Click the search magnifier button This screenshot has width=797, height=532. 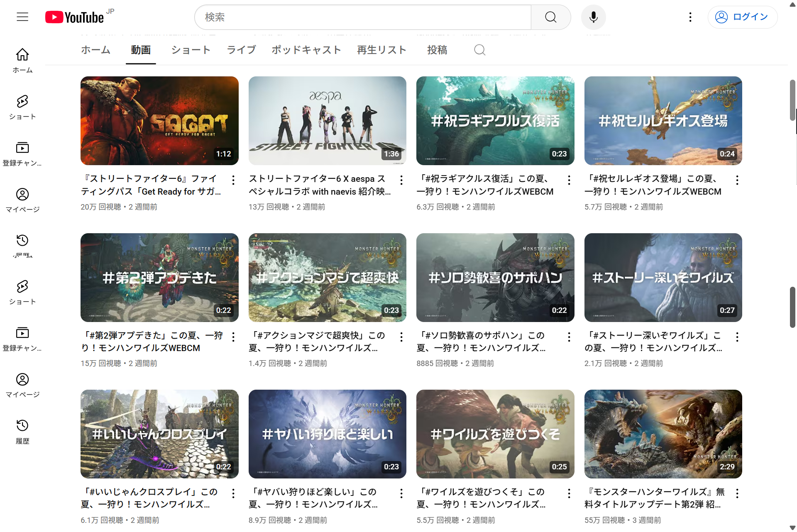[550, 17]
